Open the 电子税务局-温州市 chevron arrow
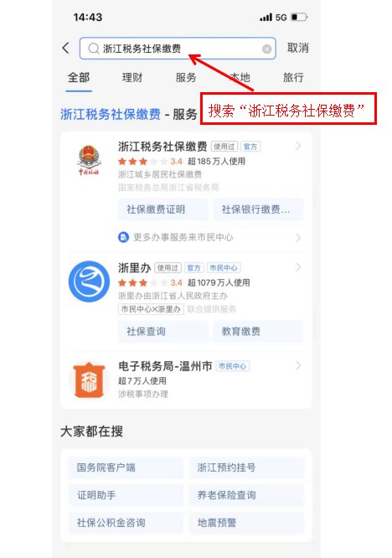Viewport: 392px width, 558px height. point(298,365)
